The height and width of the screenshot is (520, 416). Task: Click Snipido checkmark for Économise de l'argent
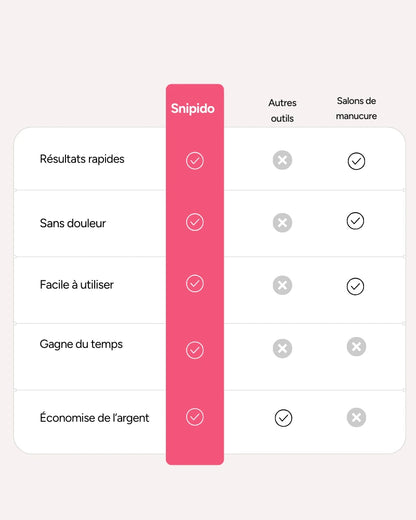click(195, 417)
